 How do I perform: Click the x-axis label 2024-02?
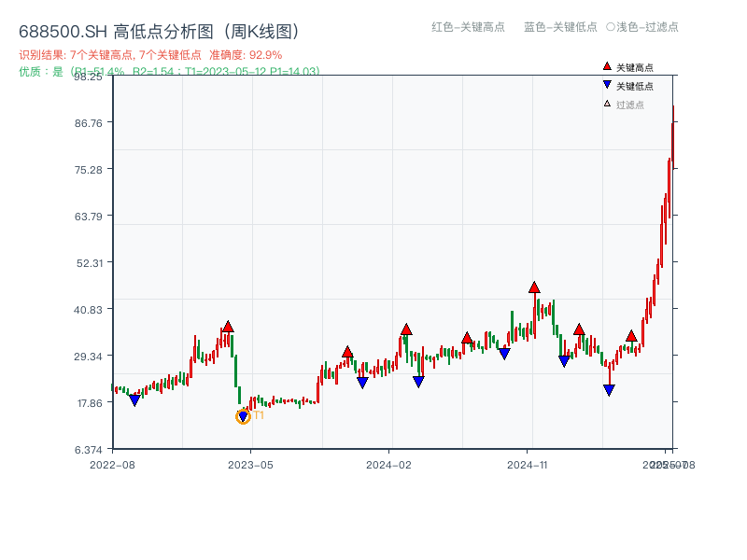pos(388,465)
